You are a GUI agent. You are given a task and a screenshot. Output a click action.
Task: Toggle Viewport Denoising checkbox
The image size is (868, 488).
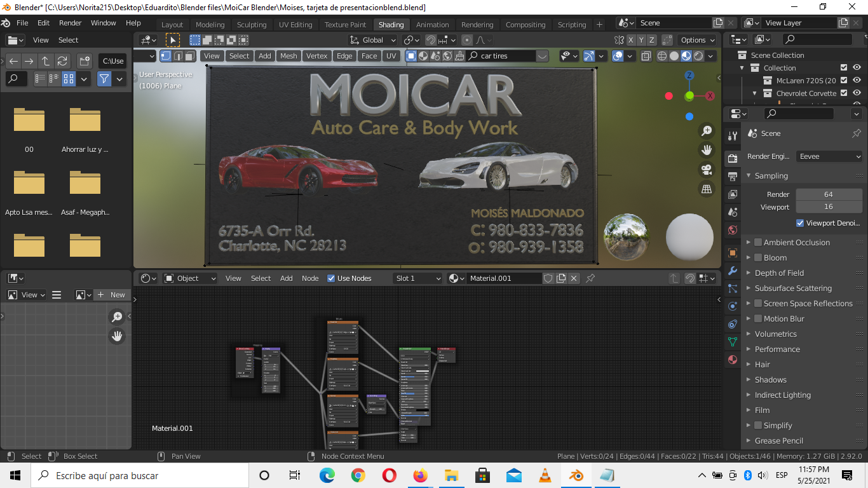coord(800,223)
